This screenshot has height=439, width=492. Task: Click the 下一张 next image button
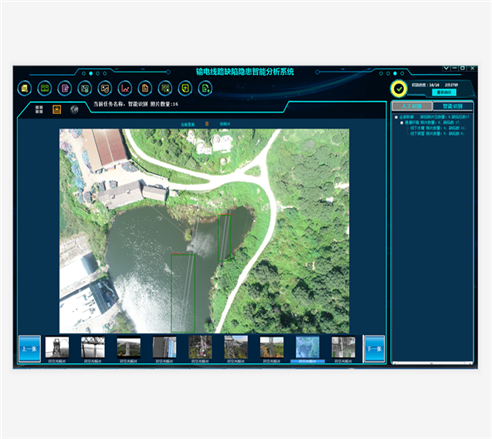tap(374, 349)
